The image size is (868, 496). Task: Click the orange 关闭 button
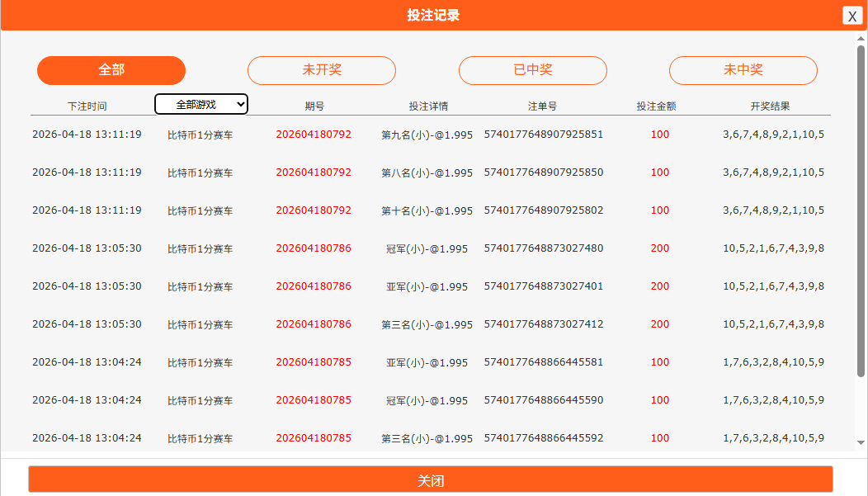tap(430, 480)
